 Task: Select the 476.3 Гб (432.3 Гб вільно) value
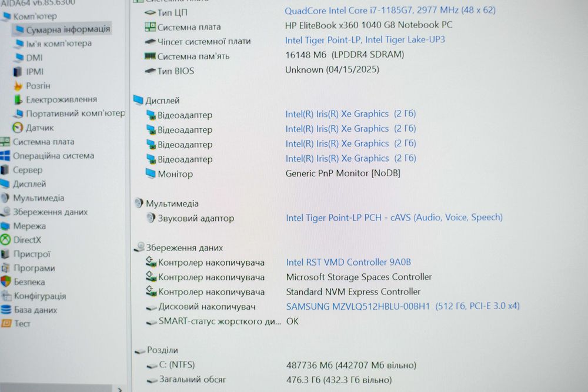point(339,380)
